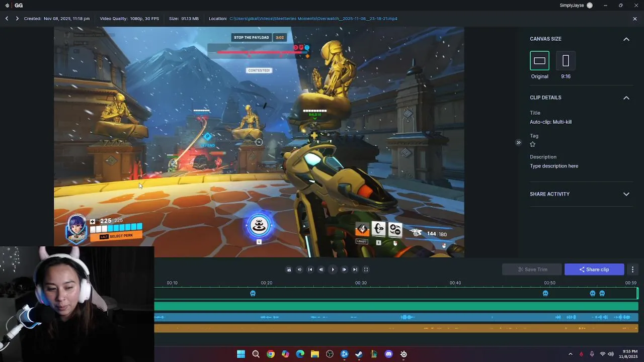Open Battle.net from taskbar

[x=345, y=354]
